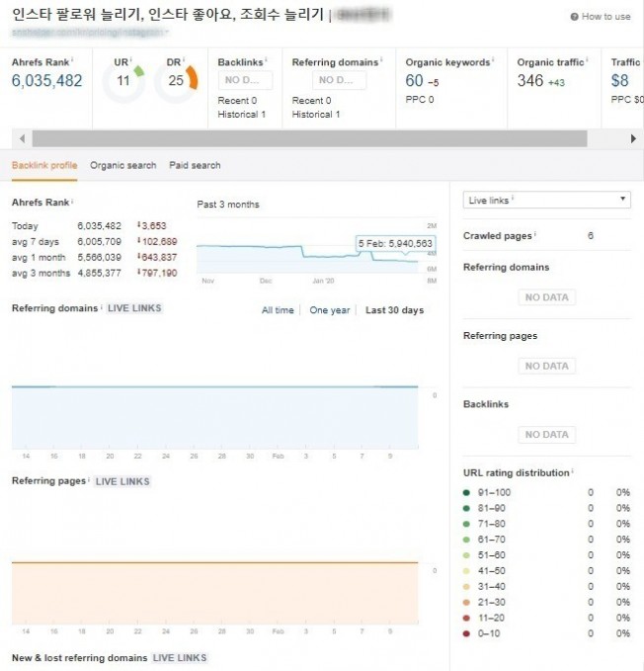Click the info icon beside Referring domains LIVE LINKS chart
Screen dimensions: 644x671
[102, 306]
